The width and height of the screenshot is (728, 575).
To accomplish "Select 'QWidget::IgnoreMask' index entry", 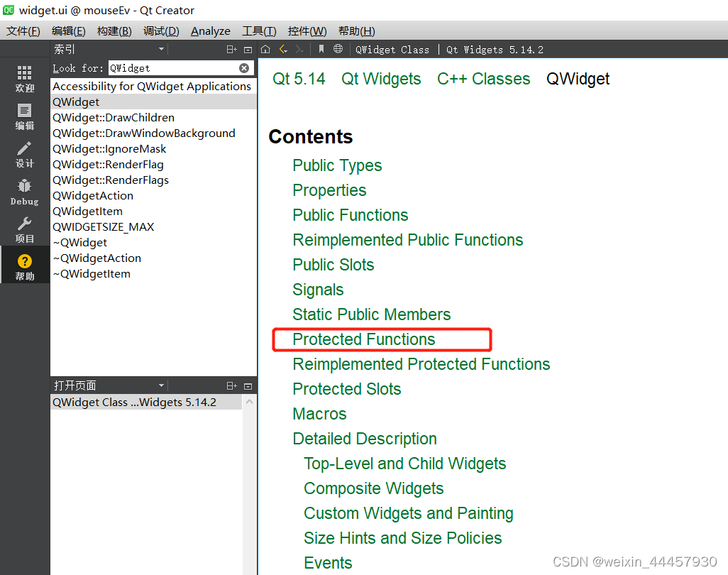I will point(153,149).
